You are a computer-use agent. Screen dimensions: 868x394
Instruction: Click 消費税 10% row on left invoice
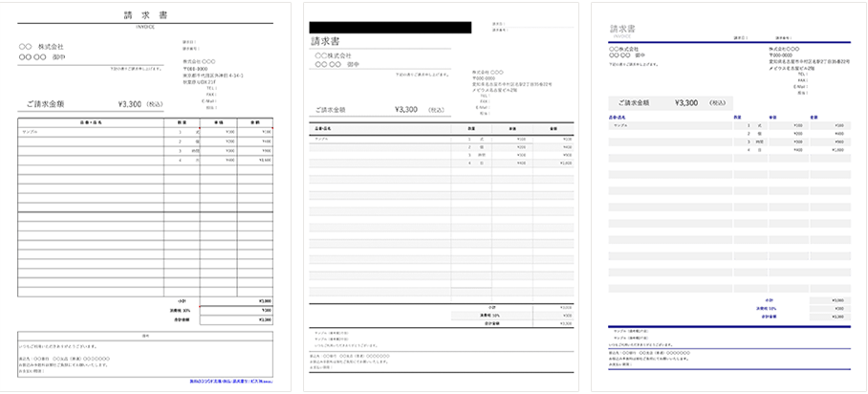tap(184, 311)
